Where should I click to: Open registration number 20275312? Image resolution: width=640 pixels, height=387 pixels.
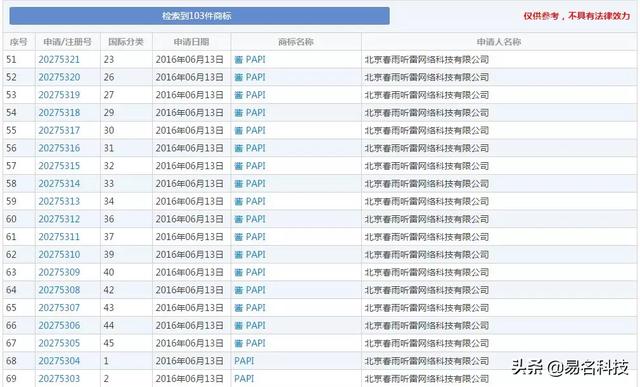pyautogui.click(x=59, y=219)
